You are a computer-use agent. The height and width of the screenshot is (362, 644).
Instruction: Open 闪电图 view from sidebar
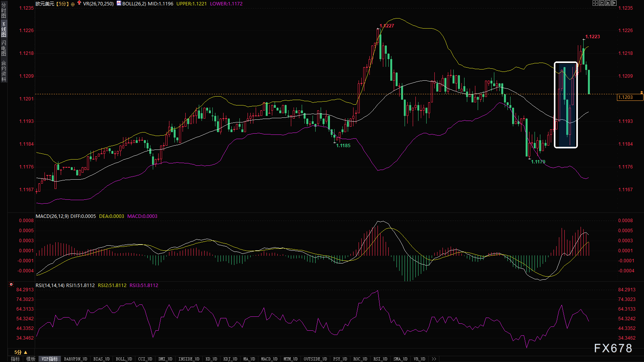[3, 48]
